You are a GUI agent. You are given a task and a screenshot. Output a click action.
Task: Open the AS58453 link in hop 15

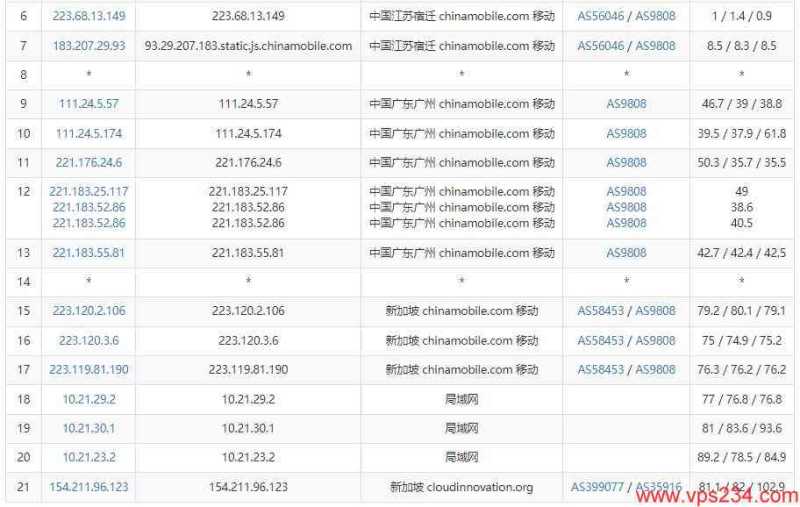pos(601,310)
